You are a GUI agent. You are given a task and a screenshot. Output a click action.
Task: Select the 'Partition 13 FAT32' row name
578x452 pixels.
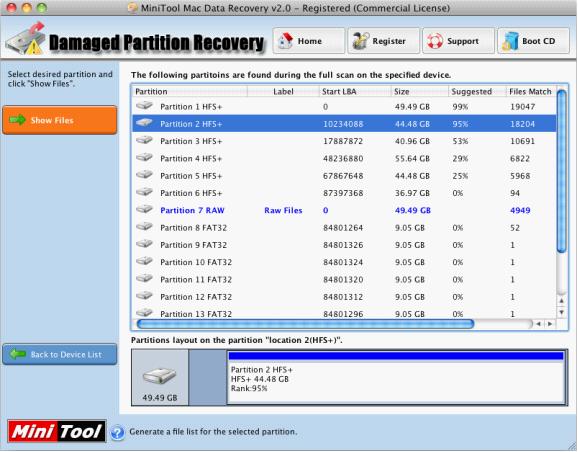point(196,314)
